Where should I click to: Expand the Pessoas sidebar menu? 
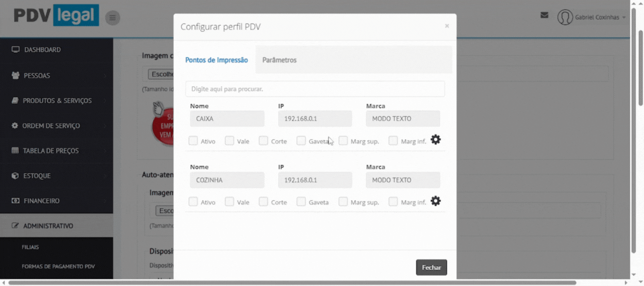click(37, 76)
